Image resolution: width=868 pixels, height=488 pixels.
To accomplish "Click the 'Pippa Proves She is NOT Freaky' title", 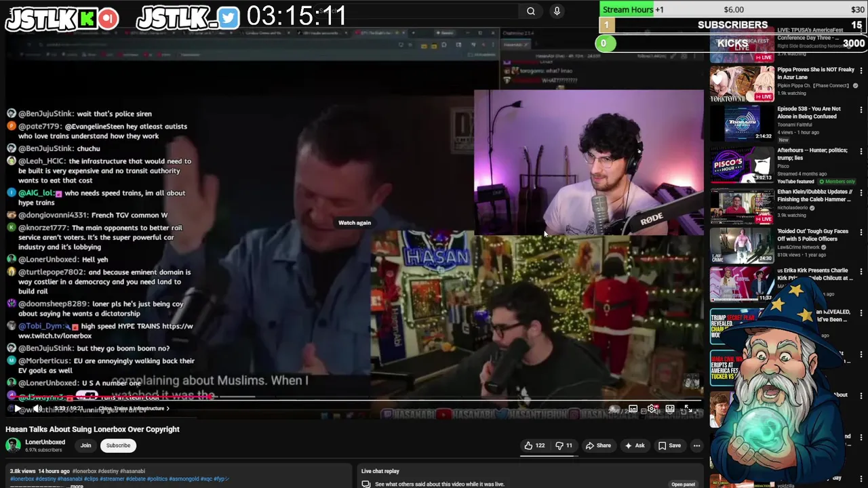I will (816, 73).
